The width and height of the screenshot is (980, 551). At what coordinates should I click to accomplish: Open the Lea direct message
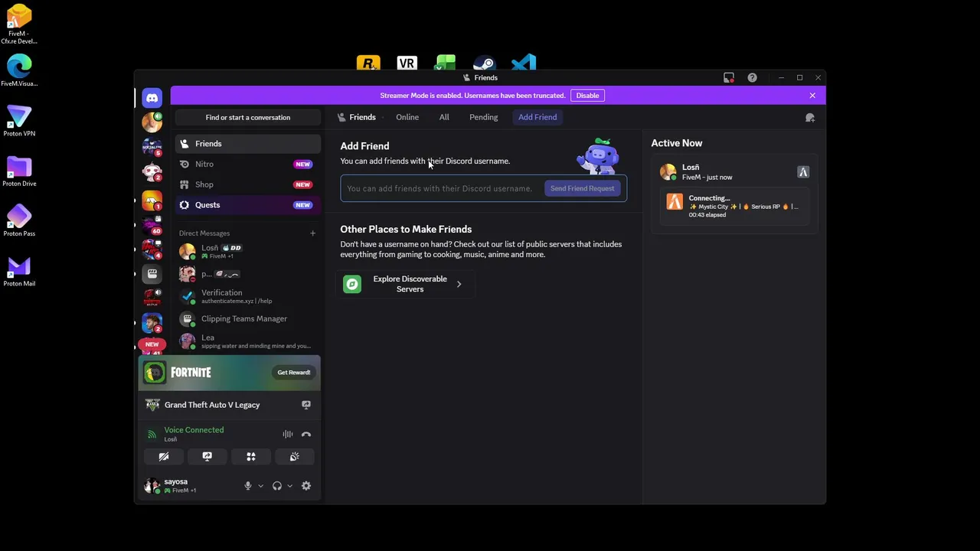[x=248, y=341]
